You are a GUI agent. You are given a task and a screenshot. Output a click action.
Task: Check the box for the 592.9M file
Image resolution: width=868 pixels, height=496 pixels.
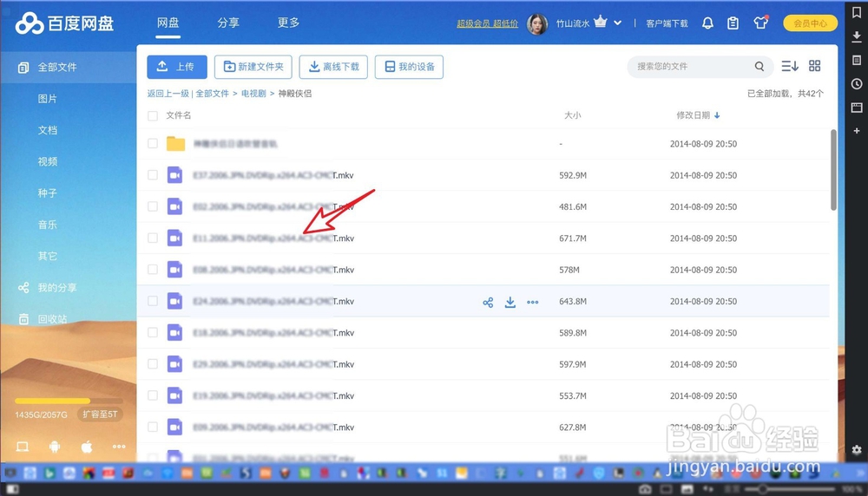point(153,175)
